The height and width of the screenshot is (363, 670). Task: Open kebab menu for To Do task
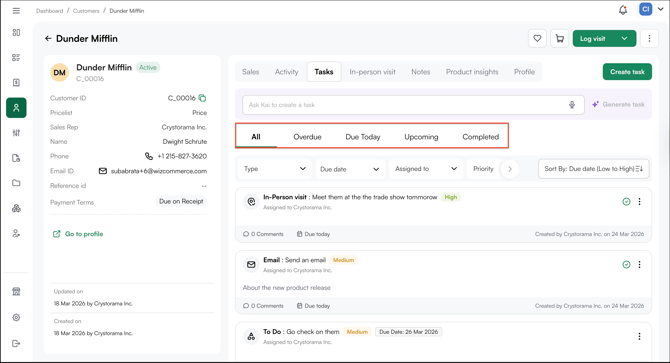639,337
